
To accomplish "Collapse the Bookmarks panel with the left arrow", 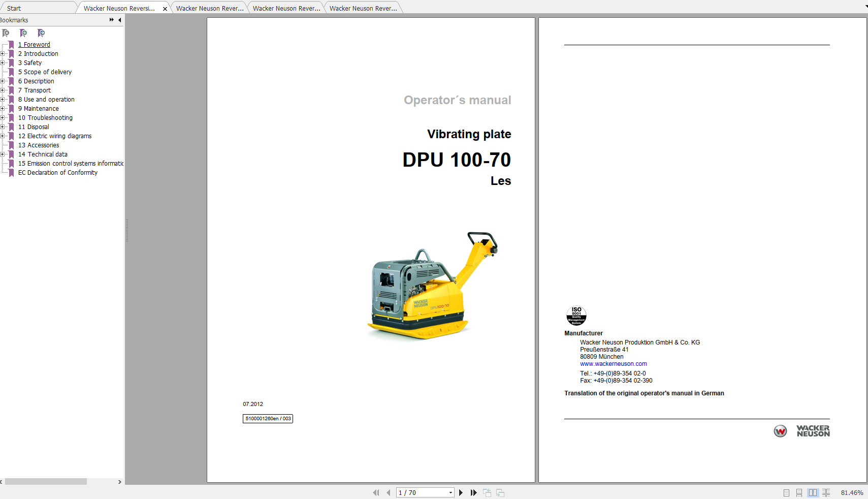I will coord(120,20).
